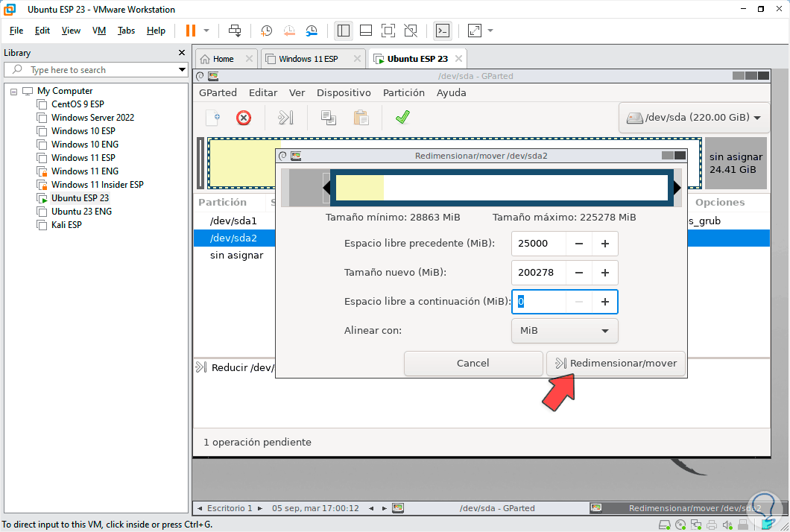Select Ubuntu 23 ENG in the library
The height and width of the screenshot is (532, 790).
(x=82, y=212)
